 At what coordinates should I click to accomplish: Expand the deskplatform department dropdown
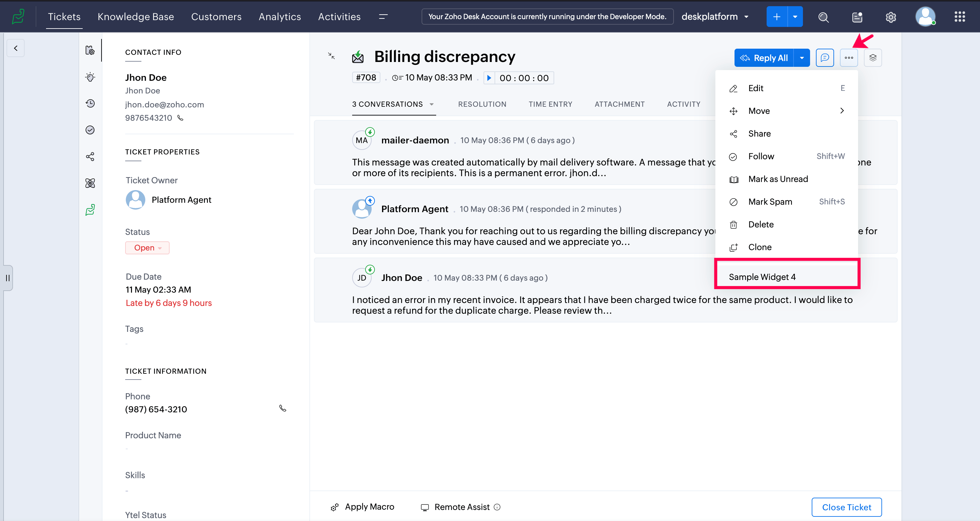(x=747, y=17)
